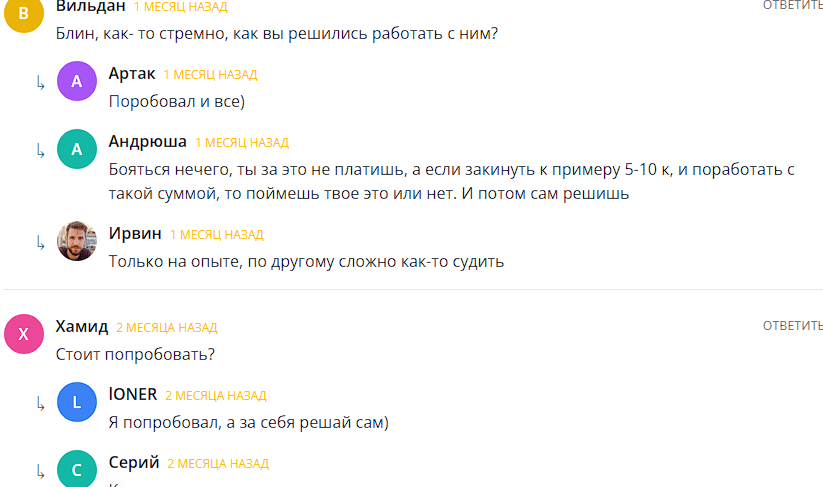Reply to Вильдан's comment
The width and height of the screenshot is (823, 487).
pyautogui.click(x=792, y=6)
